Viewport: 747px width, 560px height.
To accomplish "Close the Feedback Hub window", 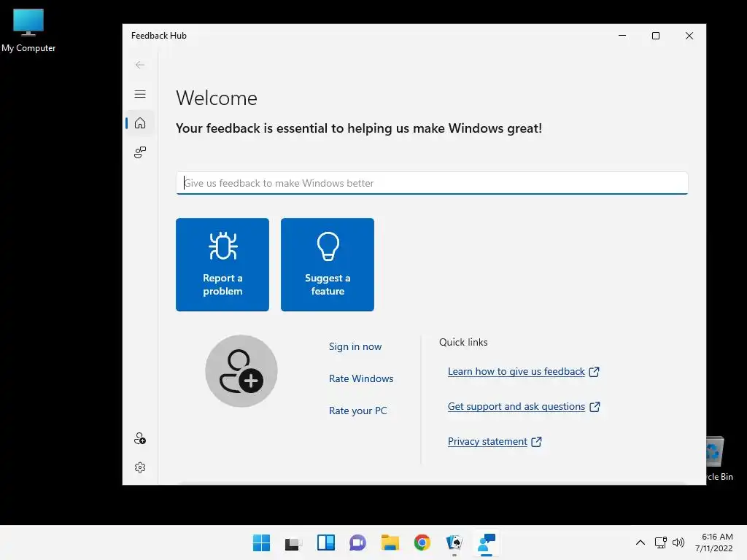I will (689, 36).
